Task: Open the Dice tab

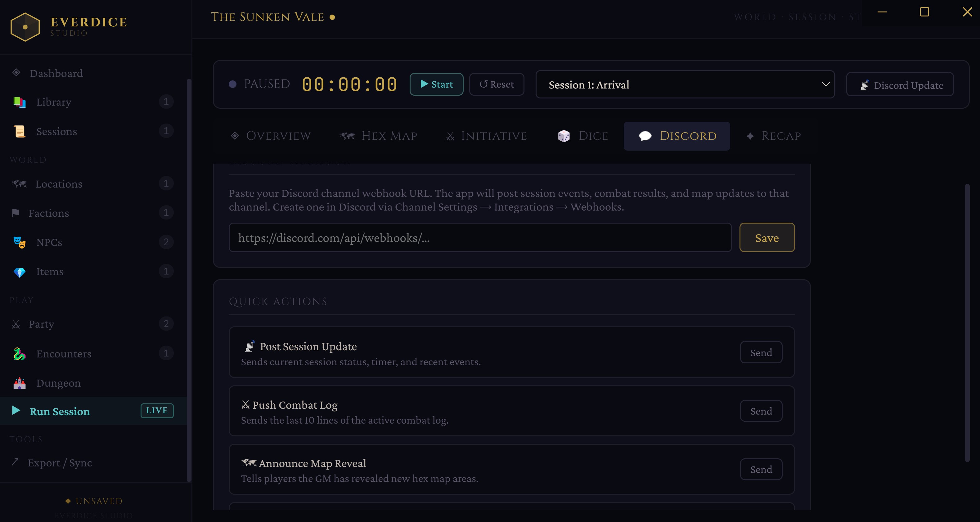Action: pos(583,136)
